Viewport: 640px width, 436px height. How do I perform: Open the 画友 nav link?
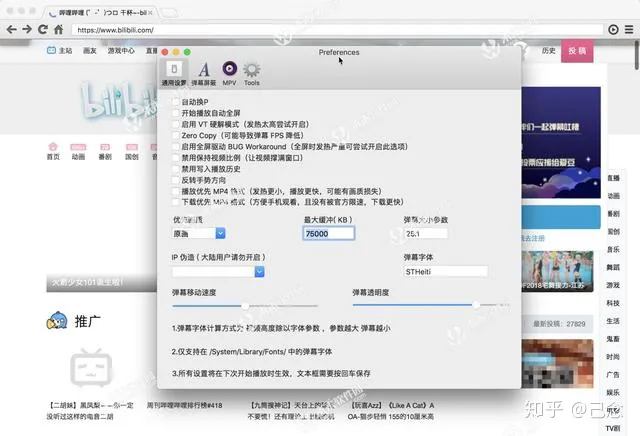pos(90,51)
